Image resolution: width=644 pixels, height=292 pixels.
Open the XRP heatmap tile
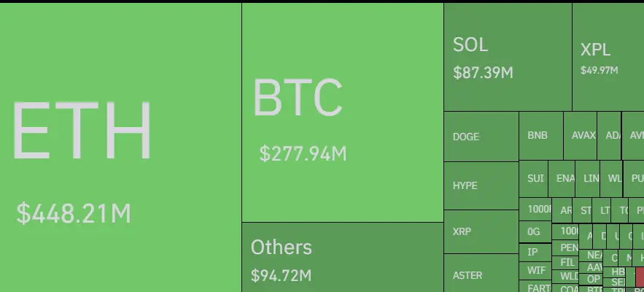481,232
